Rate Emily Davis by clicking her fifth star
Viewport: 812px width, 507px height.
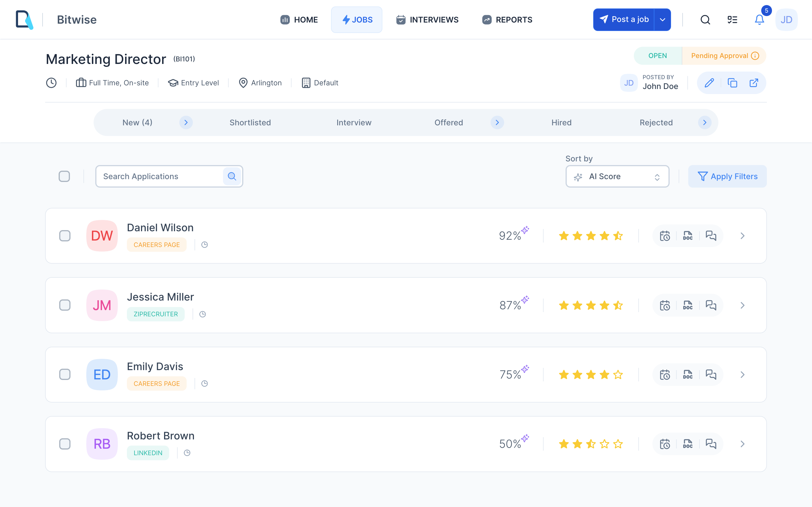coord(618,375)
